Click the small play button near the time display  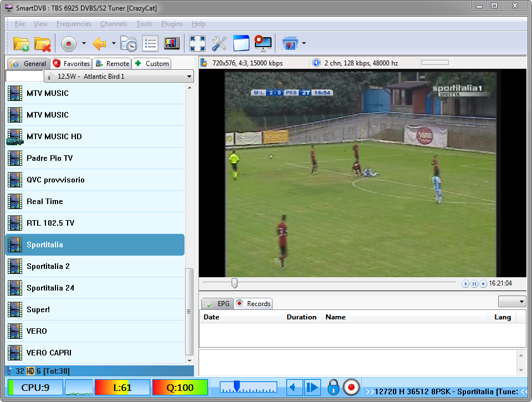(x=465, y=283)
